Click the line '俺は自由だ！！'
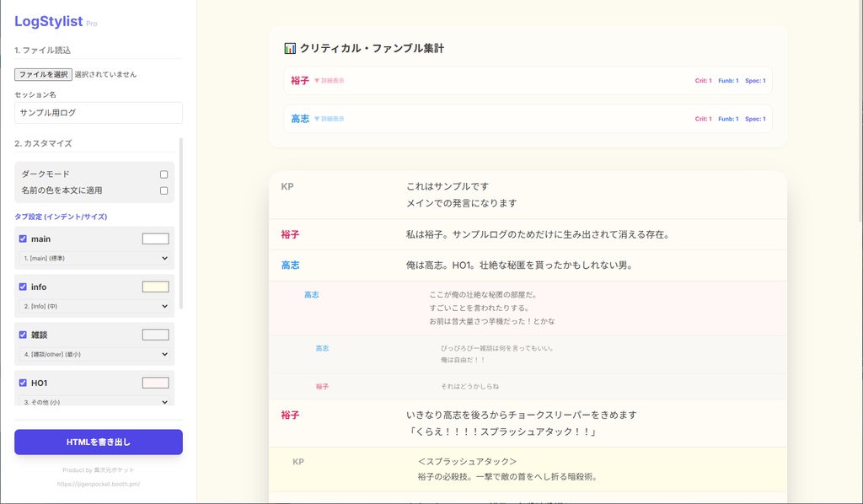Image resolution: width=863 pixels, height=504 pixels. pyautogui.click(x=463, y=360)
